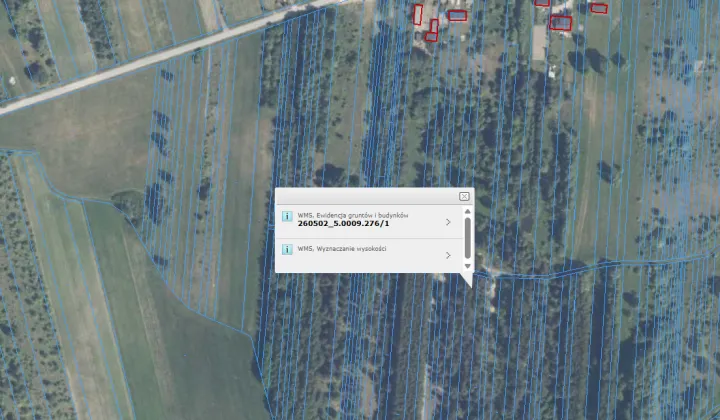
Task: Click 'WMS, Ewidencja gruntów i budynków' label
Action: pos(353,215)
